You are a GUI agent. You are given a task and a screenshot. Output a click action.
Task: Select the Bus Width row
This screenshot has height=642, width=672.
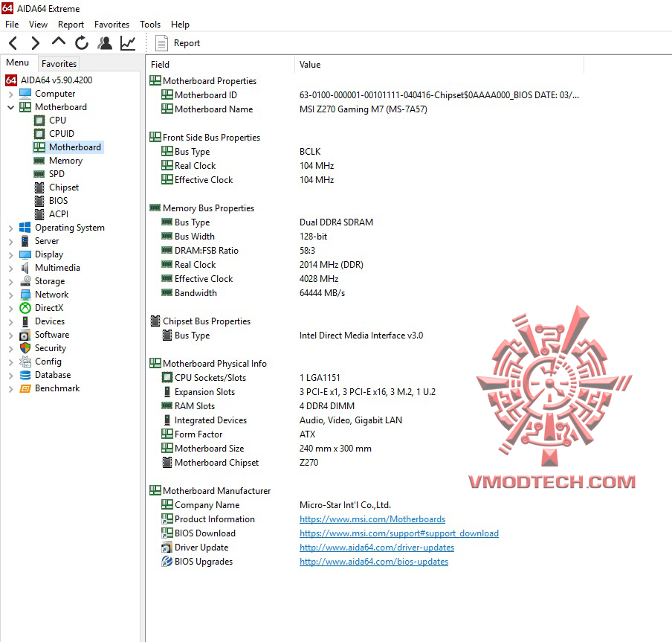click(366, 237)
